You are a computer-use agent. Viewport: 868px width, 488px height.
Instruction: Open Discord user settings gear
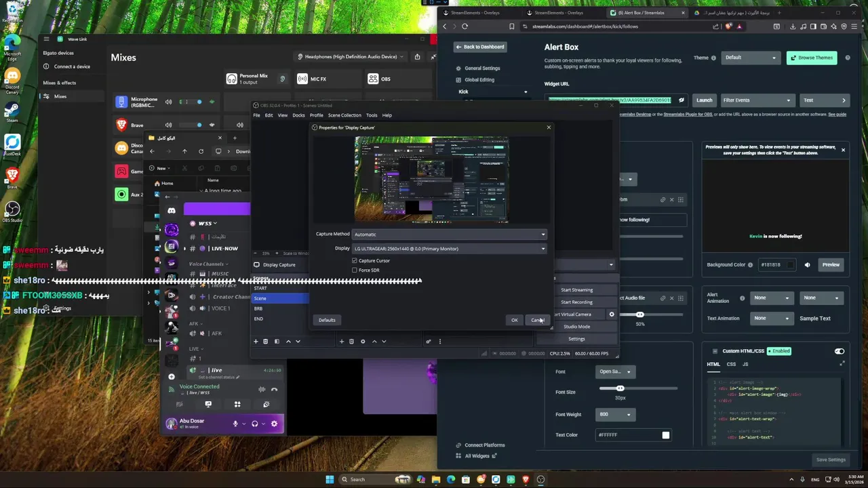[274, 424]
